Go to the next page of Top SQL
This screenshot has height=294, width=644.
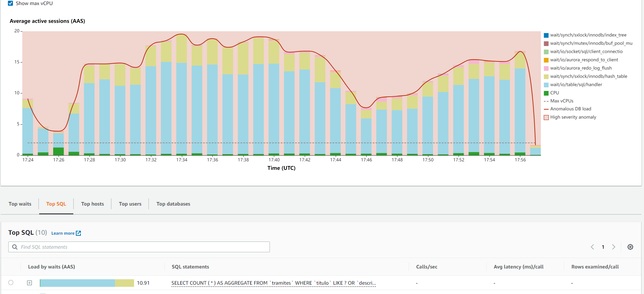[614, 247]
